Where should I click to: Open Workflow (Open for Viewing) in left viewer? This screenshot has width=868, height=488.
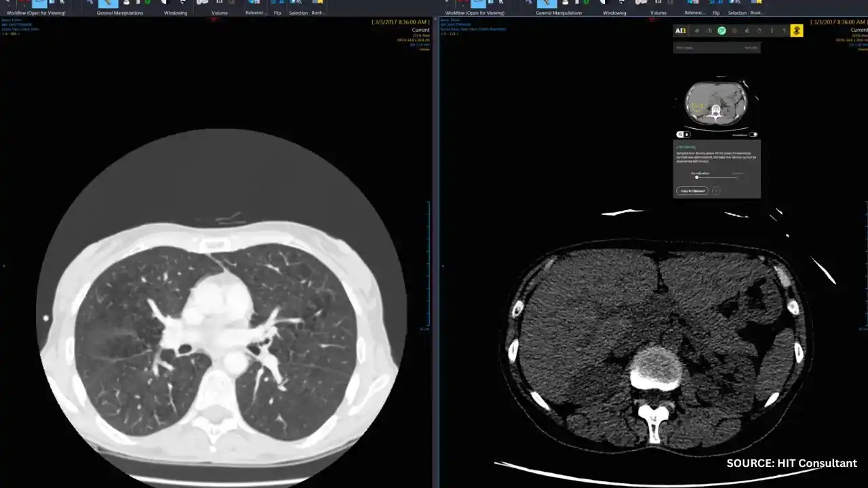[36, 13]
